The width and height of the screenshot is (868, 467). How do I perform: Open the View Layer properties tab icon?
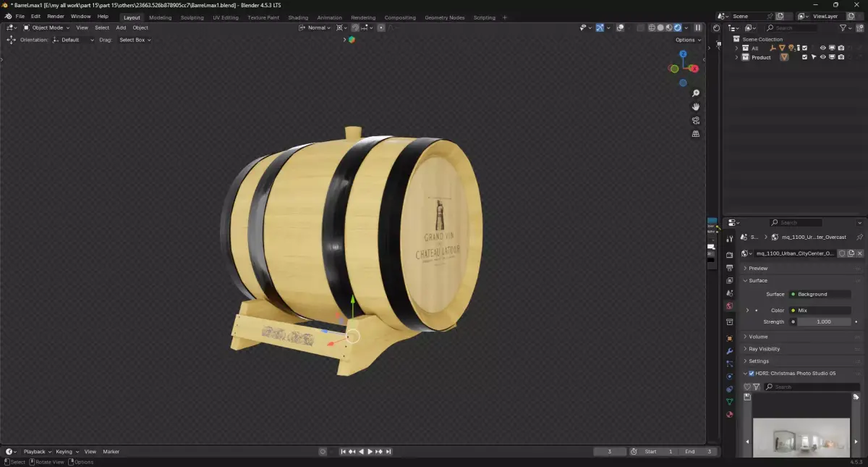pyautogui.click(x=729, y=281)
